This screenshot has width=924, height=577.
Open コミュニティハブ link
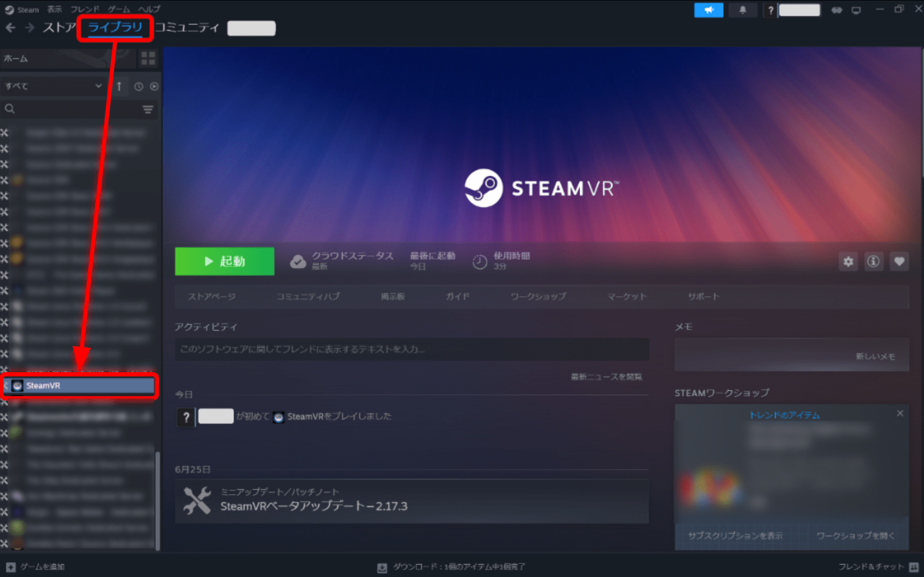tap(308, 296)
